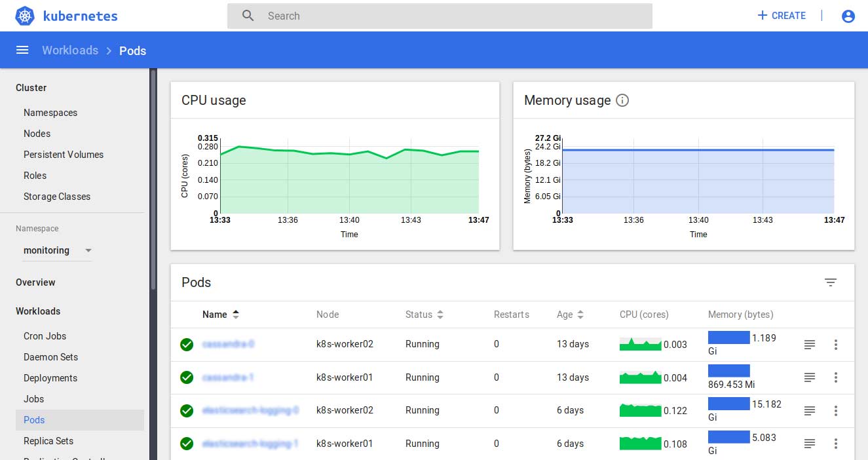This screenshot has height=460, width=868.
Task: Select Cron Jobs under Workloads
Action: pos(45,336)
